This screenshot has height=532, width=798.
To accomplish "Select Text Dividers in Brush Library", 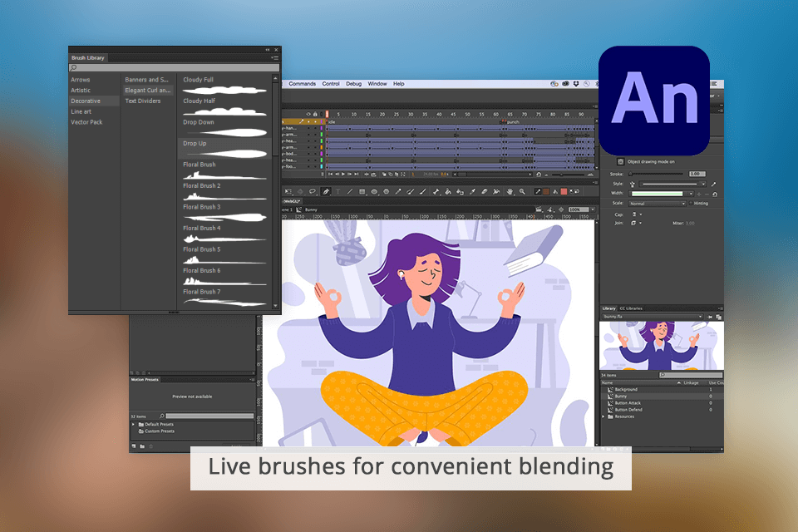I will (143, 101).
